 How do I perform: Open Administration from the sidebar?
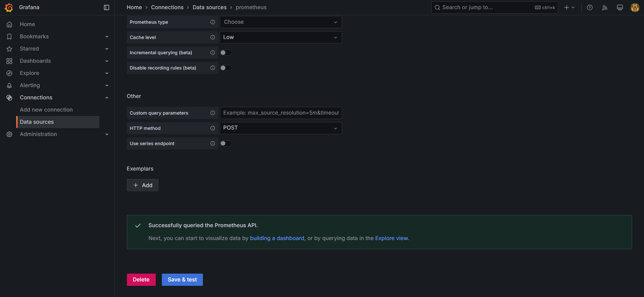tap(38, 134)
